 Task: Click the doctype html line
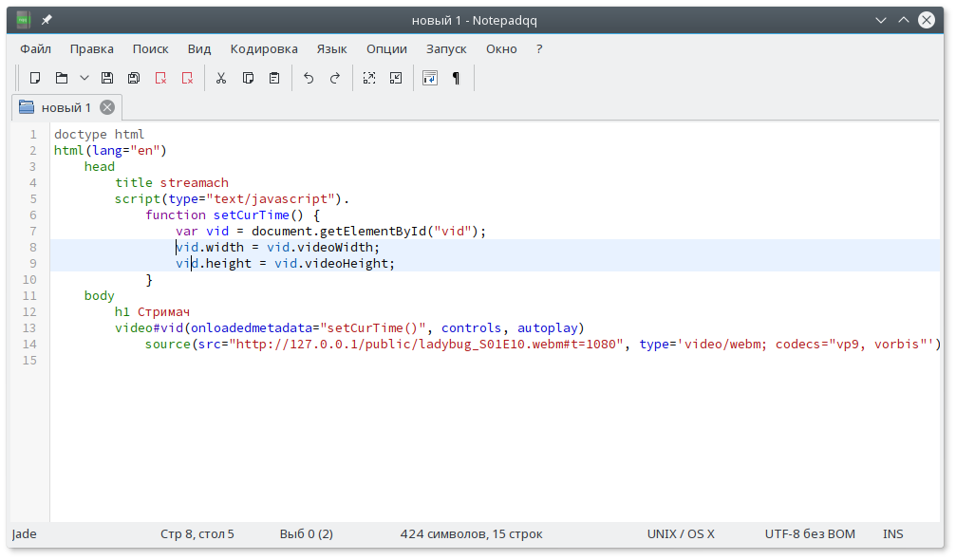point(100,134)
